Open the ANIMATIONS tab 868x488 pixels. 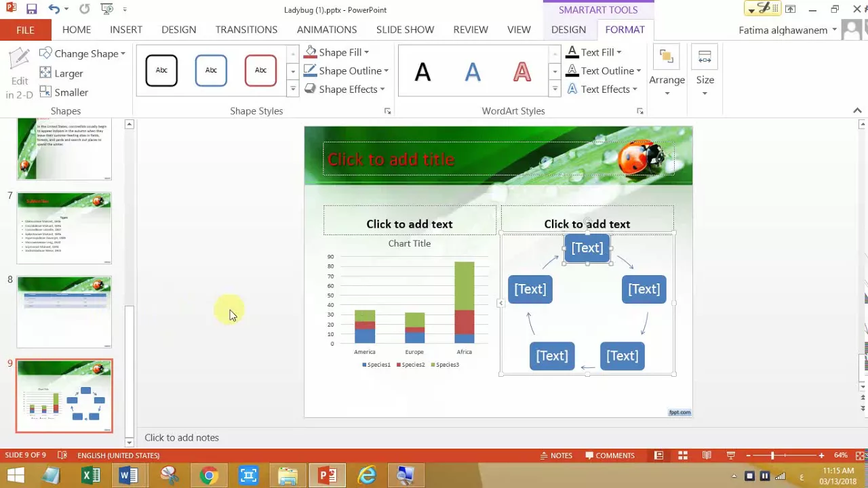coord(327,30)
